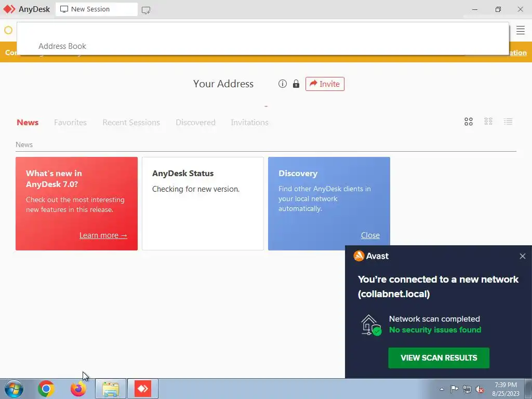This screenshot has height=399, width=532.
Task: Click the network scan house icon
Action: pos(371,325)
